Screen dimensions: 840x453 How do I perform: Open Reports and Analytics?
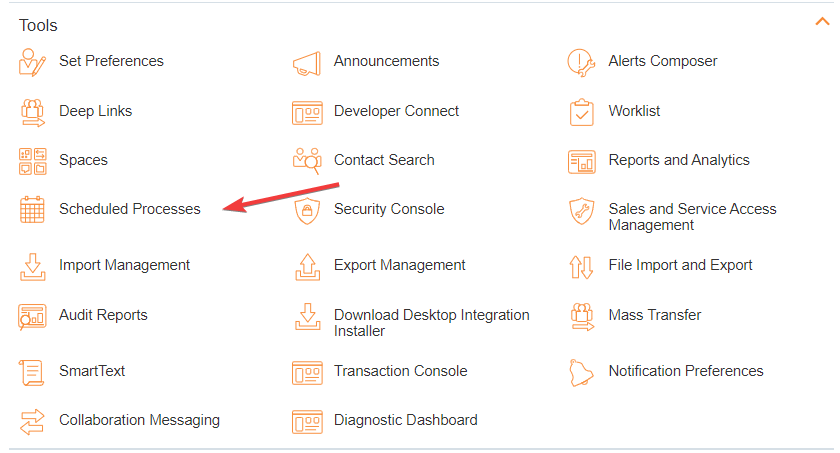678,160
